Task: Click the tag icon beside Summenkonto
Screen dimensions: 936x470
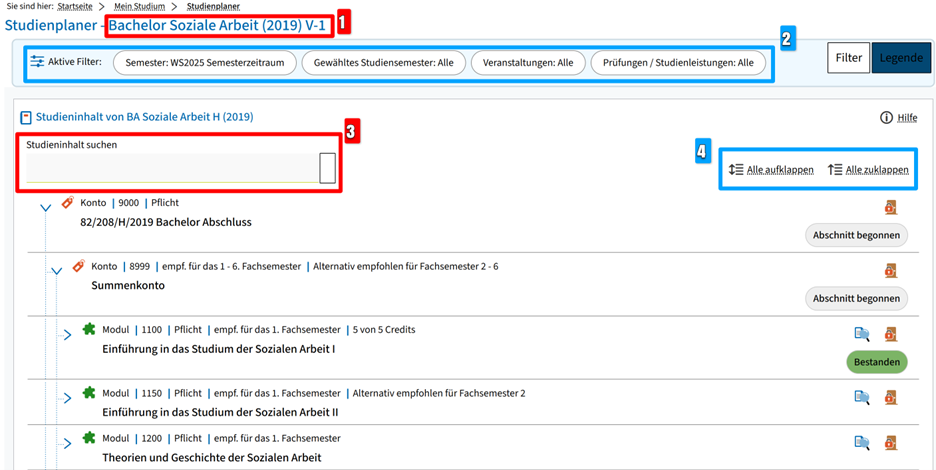Action: pyautogui.click(x=79, y=266)
